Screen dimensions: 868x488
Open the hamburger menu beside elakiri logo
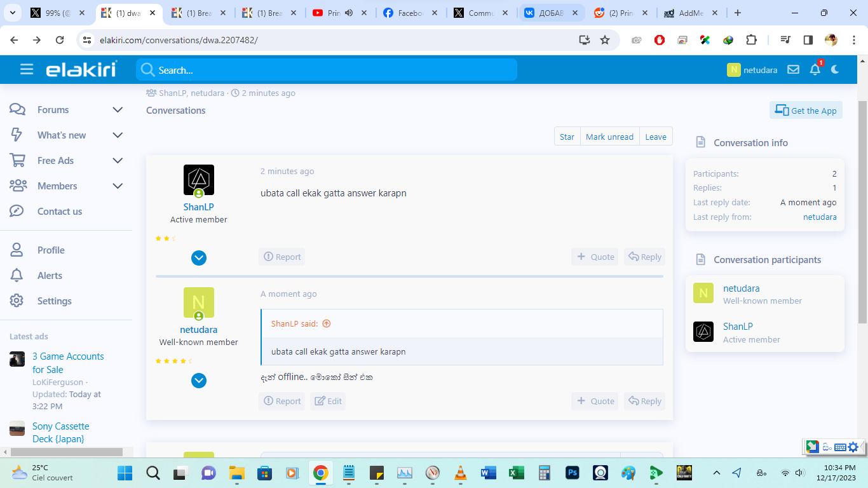pos(27,69)
